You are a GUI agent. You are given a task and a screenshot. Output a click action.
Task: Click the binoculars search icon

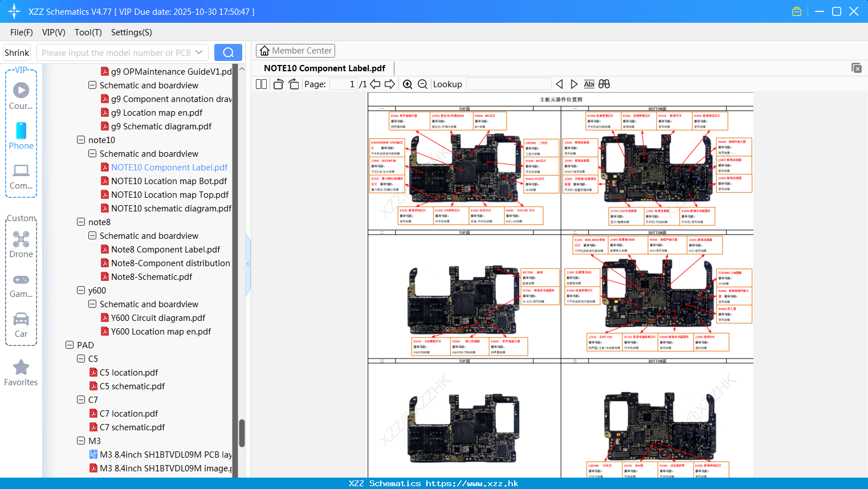coord(604,84)
